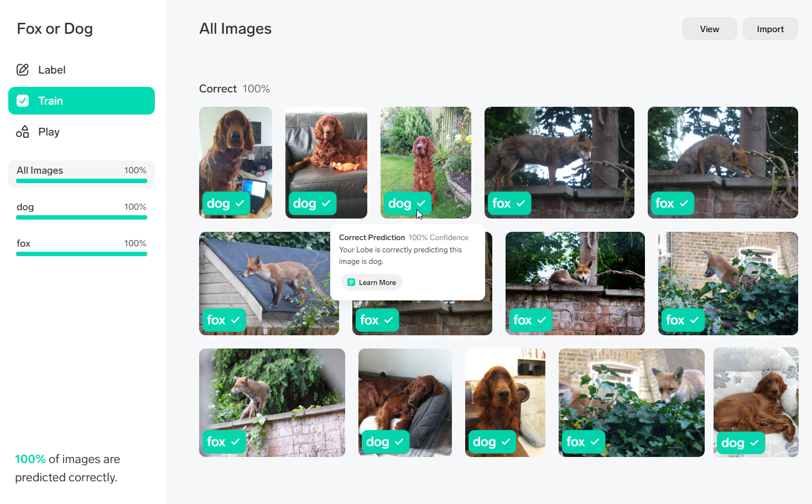Image resolution: width=812 pixels, height=504 pixels.
Task: Open Learn More link in prediction tooltip
Action: click(372, 282)
